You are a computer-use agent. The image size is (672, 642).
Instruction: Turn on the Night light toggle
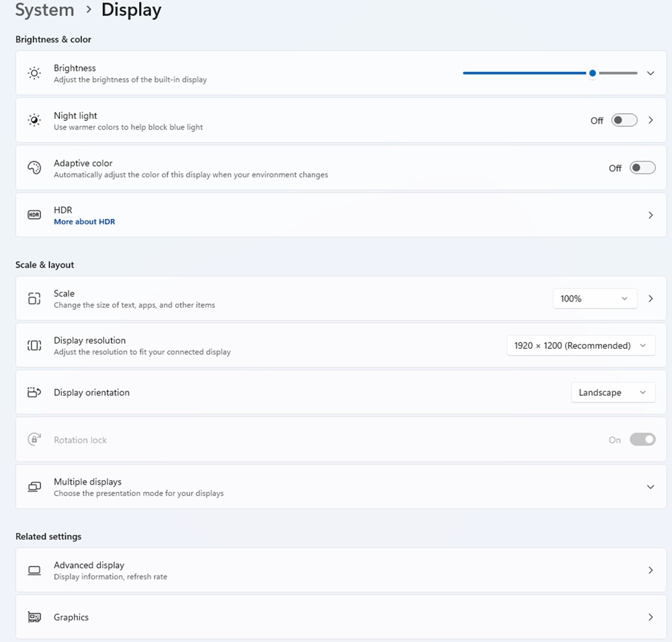pyautogui.click(x=624, y=120)
